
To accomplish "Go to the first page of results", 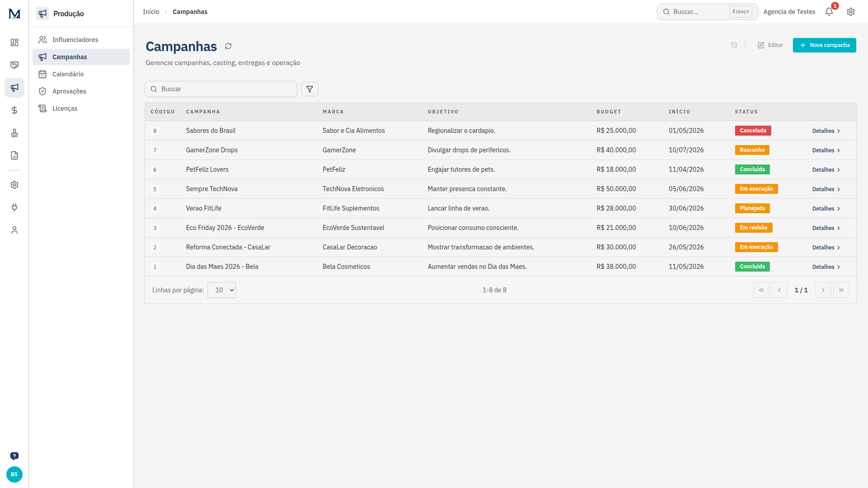I will 761,290.
